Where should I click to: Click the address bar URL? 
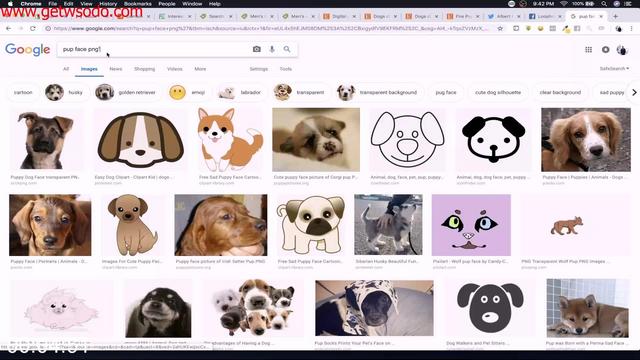click(x=269, y=29)
